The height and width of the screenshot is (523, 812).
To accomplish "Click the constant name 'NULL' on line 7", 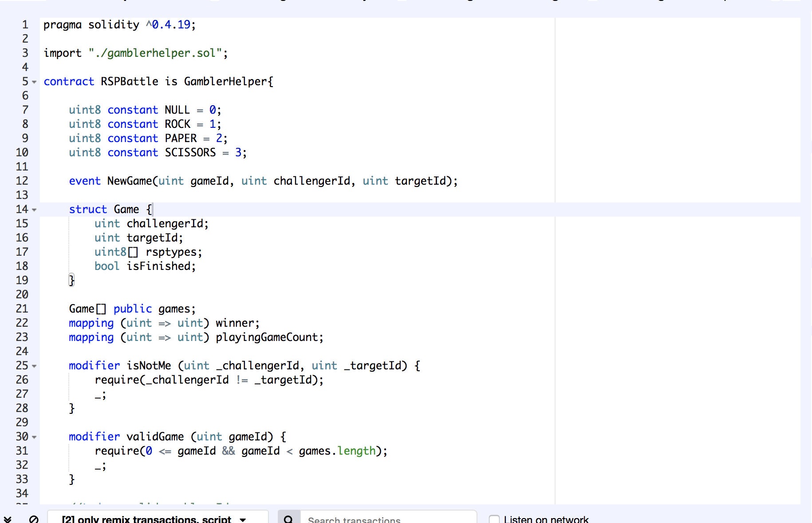I will coord(177,110).
